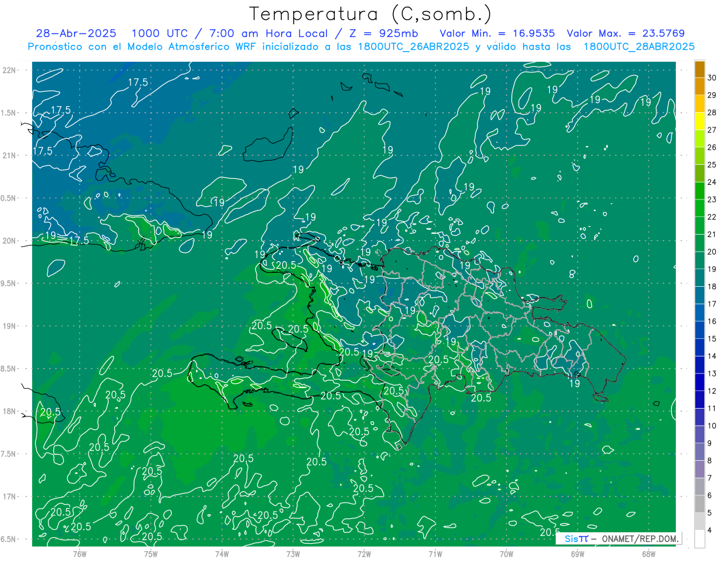Viewport: 728px width, 562px height.
Task: Click the 69W longitude axis label
Action: click(x=578, y=554)
